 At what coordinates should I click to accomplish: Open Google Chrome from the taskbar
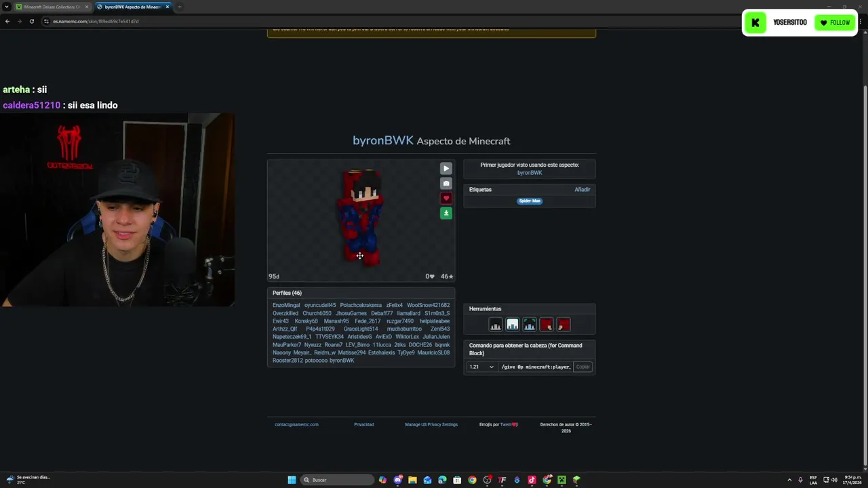pos(472,480)
